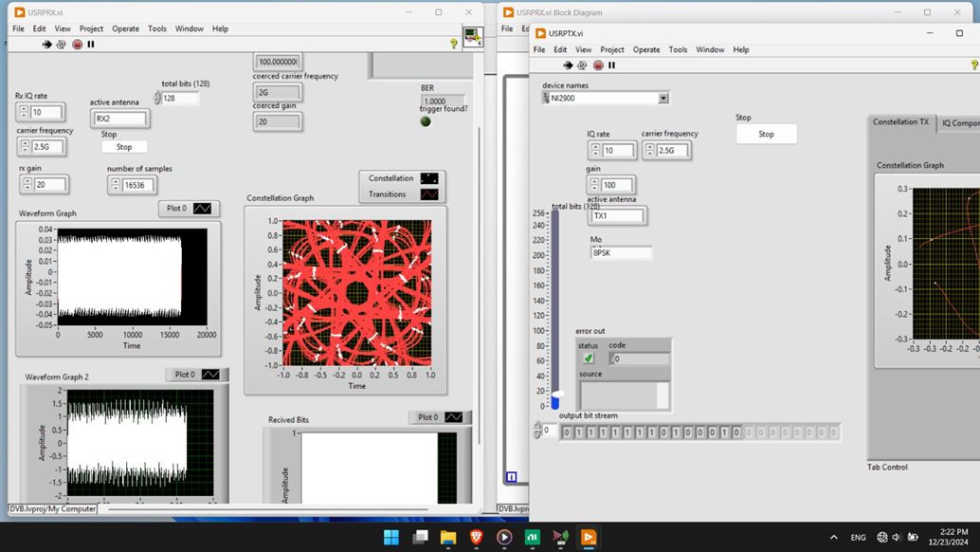Click Transitions plot legend icon
This screenshot has width=980, height=552.
tap(429, 194)
